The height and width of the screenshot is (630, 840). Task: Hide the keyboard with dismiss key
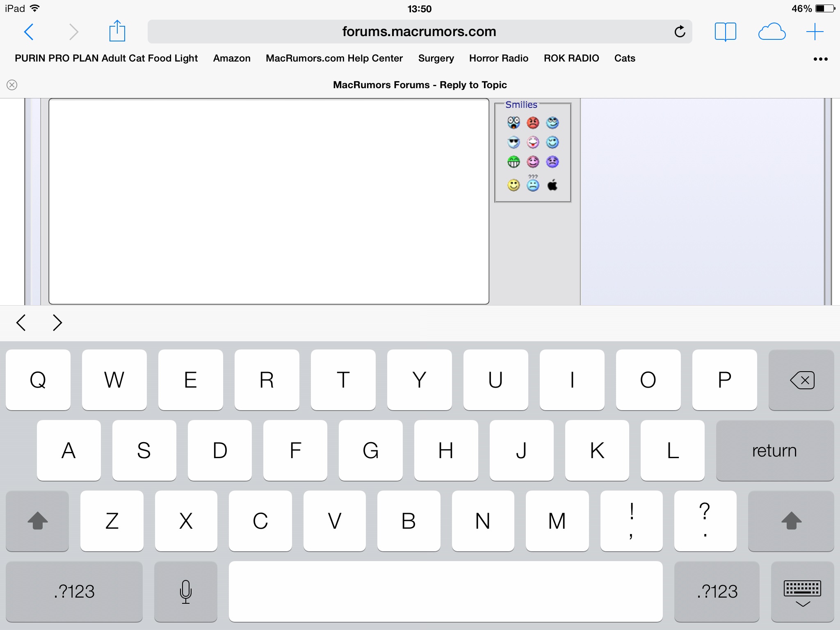(x=802, y=591)
